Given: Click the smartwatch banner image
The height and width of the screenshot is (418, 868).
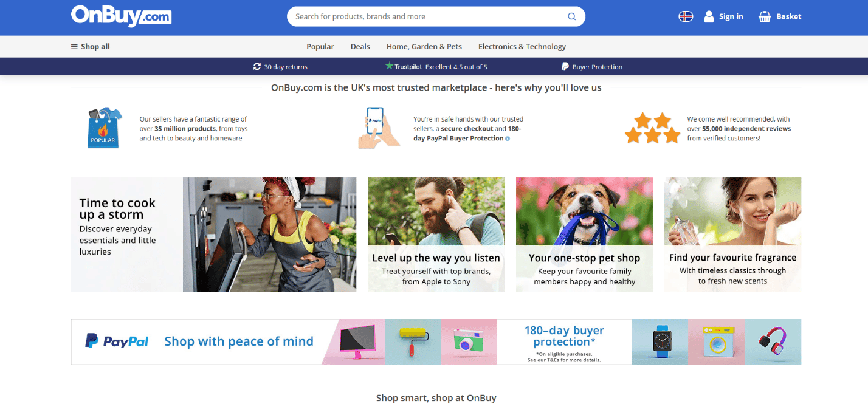Looking at the screenshot, I should (x=660, y=341).
